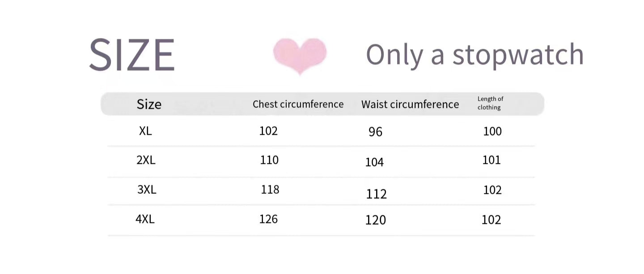Click waist value 104 for 2XL
This screenshot has width=644, height=274.
pyautogui.click(x=374, y=162)
